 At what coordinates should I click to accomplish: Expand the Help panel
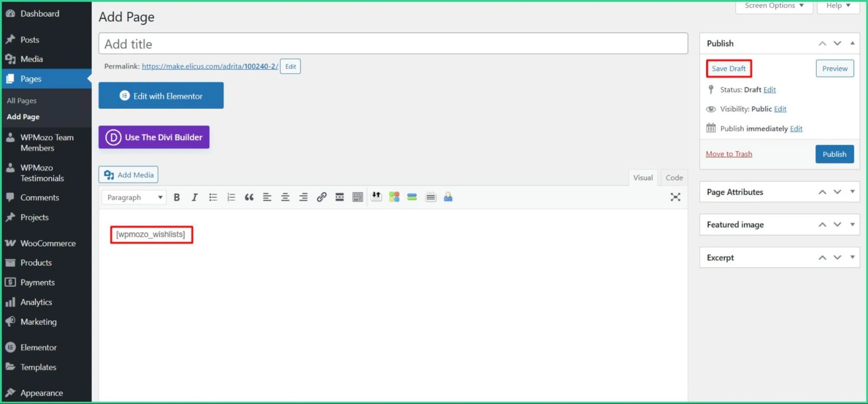838,6
